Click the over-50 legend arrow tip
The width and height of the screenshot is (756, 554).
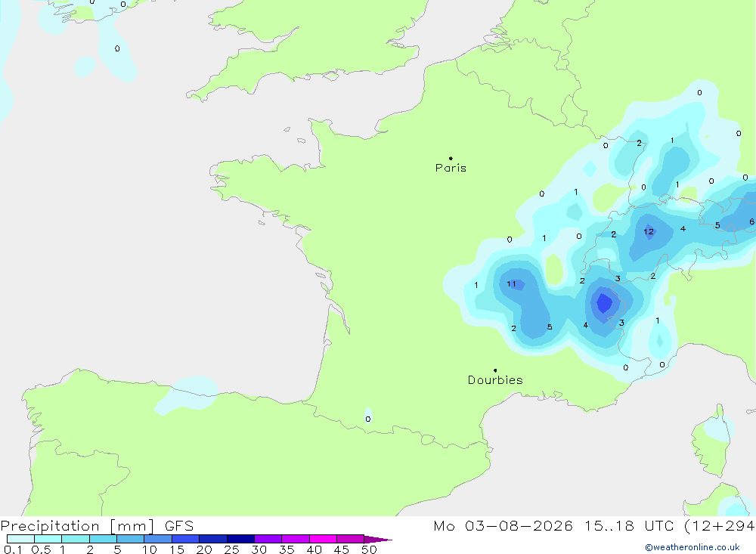click(x=379, y=539)
